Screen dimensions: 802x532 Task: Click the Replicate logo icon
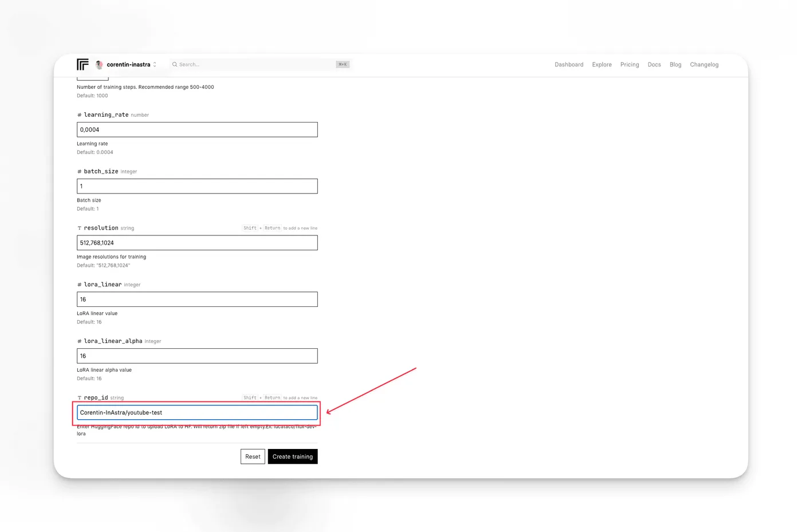click(x=82, y=64)
